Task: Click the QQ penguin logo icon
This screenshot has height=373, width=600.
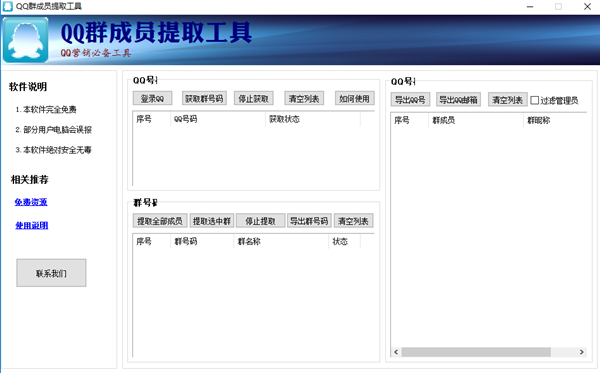Action: [x=26, y=40]
